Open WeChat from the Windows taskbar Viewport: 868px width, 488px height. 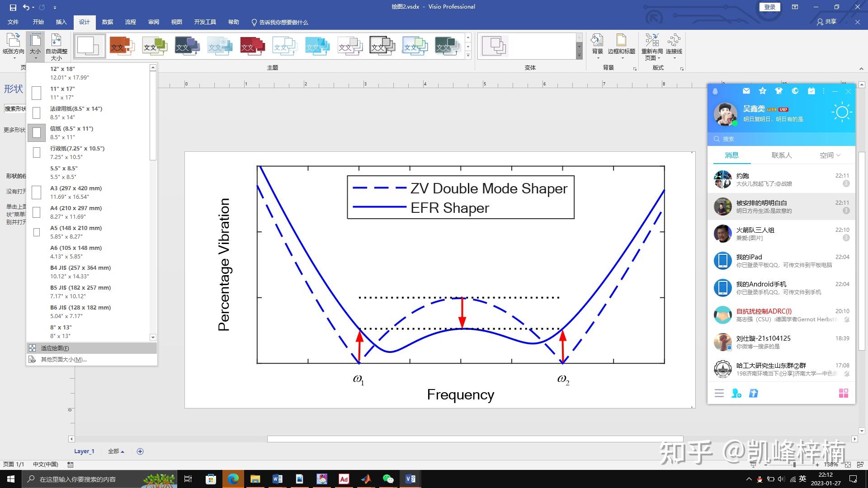pyautogui.click(x=388, y=479)
